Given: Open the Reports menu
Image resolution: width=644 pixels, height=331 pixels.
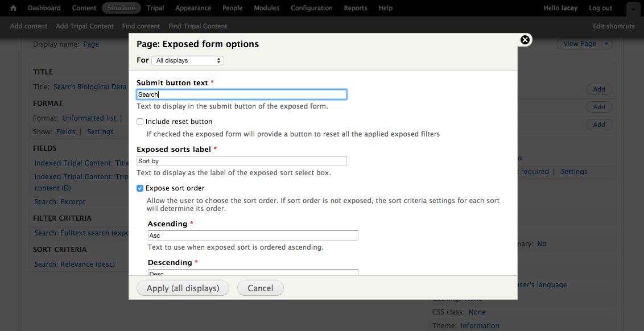Looking at the screenshot, I should [x=355, y=8].
